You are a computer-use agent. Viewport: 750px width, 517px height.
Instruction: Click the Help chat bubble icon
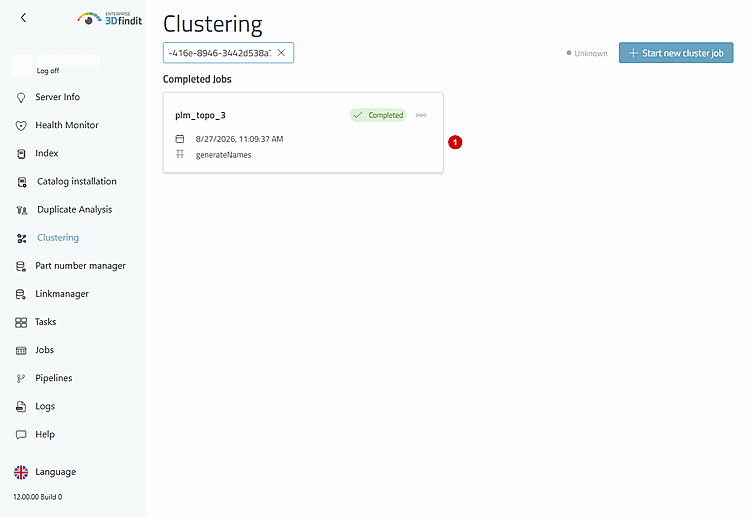21,435
